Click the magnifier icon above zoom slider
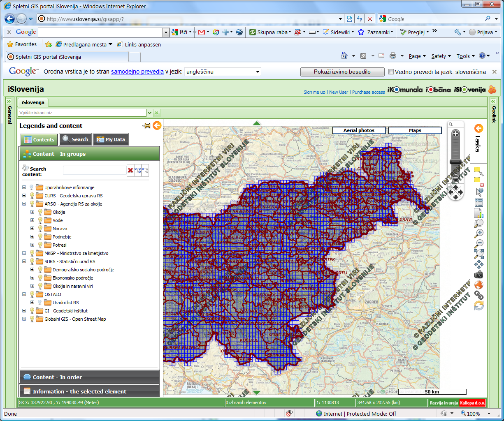Screen dimensions: 504x421 coord(451,124)
